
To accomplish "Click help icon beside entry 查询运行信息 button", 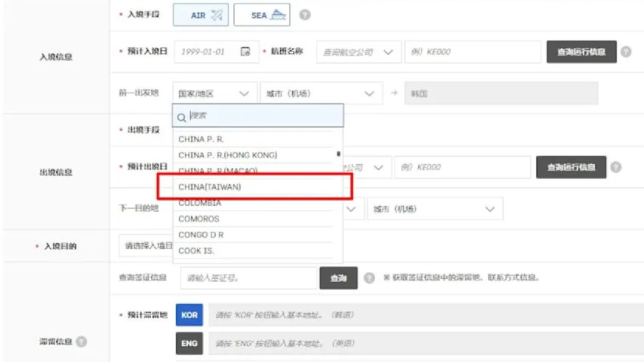I will [626, 52].
